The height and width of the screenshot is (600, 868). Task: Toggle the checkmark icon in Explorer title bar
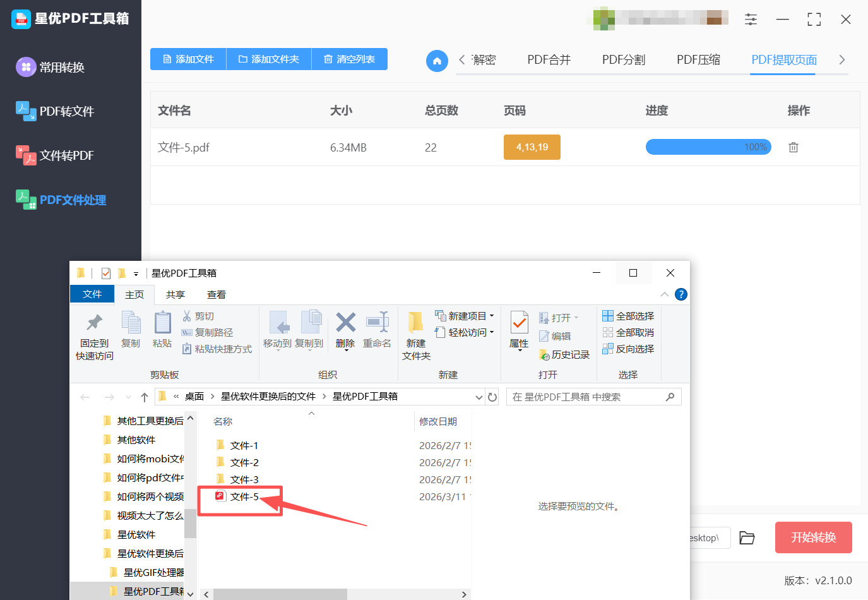[106, 273]
